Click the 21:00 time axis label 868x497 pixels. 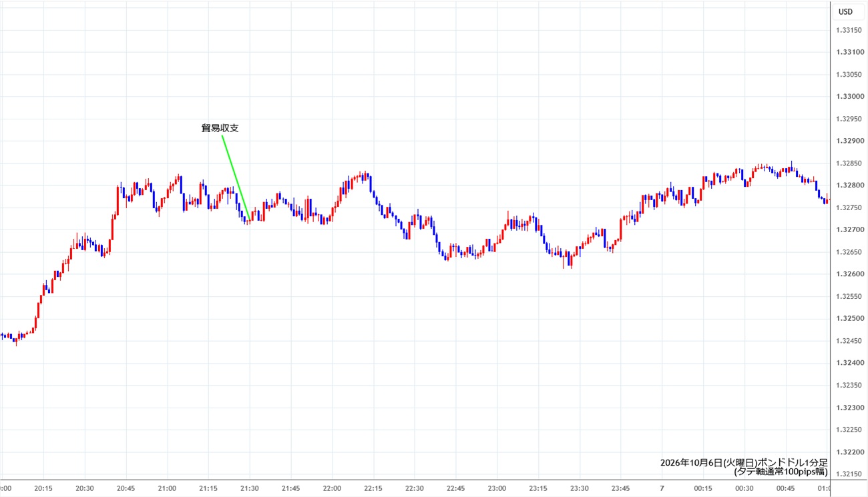[x=167, y=488]
